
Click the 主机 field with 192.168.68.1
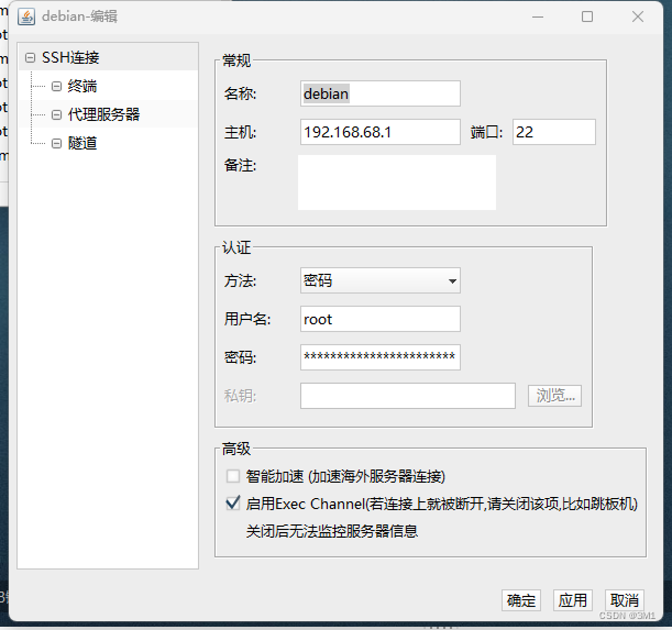pos(380,132)
